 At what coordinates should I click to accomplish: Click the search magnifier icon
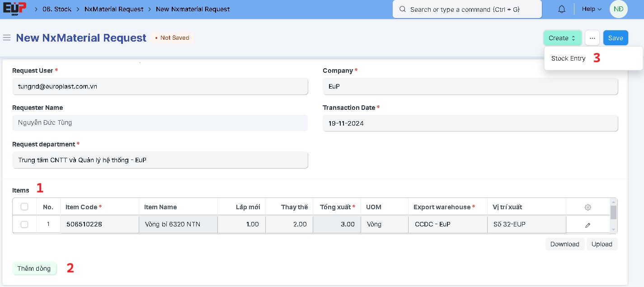402,9
